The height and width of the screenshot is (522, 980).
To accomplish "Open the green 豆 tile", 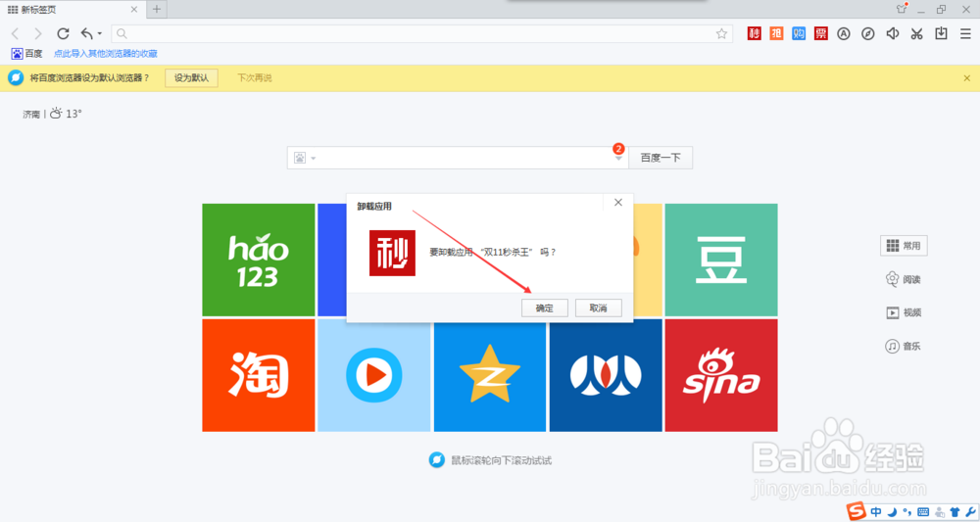I will 721,260.
